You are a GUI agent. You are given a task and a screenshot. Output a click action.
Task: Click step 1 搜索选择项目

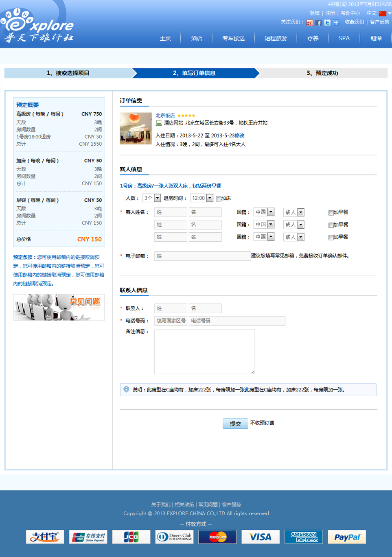pos(68,73)
